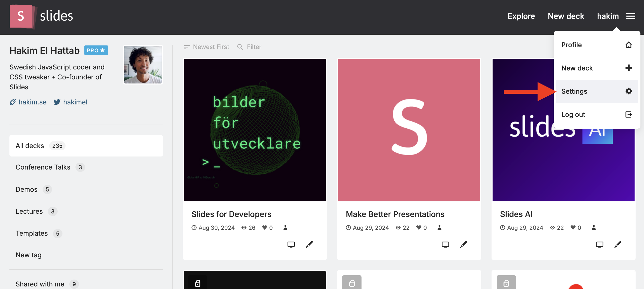The image size is (644, 289).
Task: Click the plus icon beside New deck
Action: [x=629, y=68]
